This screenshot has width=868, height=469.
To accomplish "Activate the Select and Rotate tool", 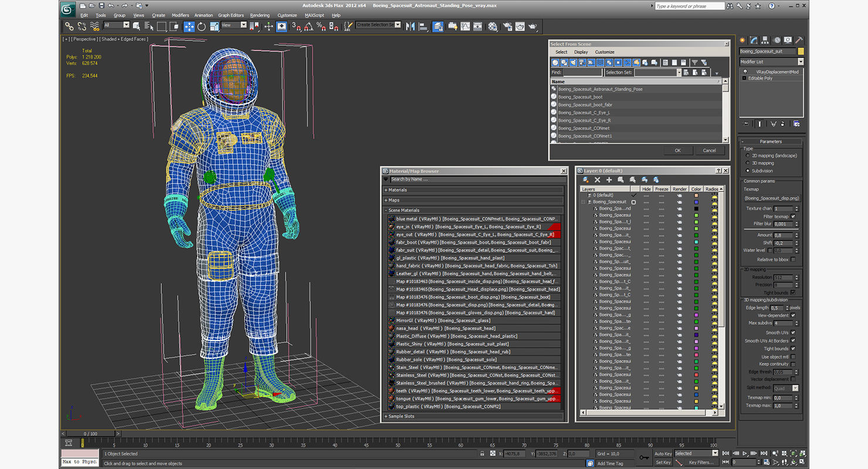I will pos(202,26).
